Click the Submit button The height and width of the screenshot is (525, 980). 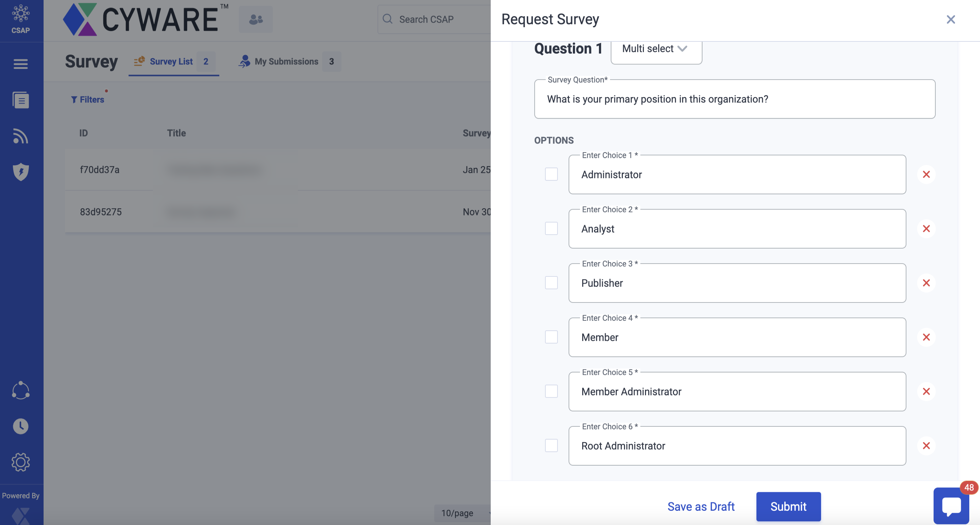tap(788, 506)
